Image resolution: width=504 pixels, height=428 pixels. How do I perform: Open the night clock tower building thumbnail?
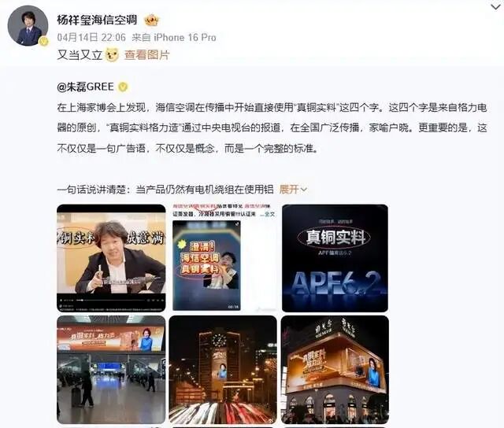pyautogui.click(x=223, y=370)
